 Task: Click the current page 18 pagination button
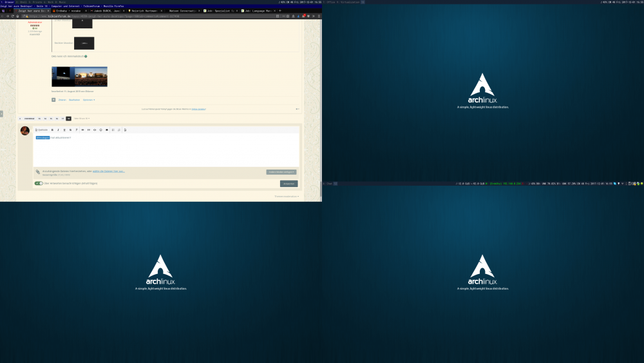point(69,119)
